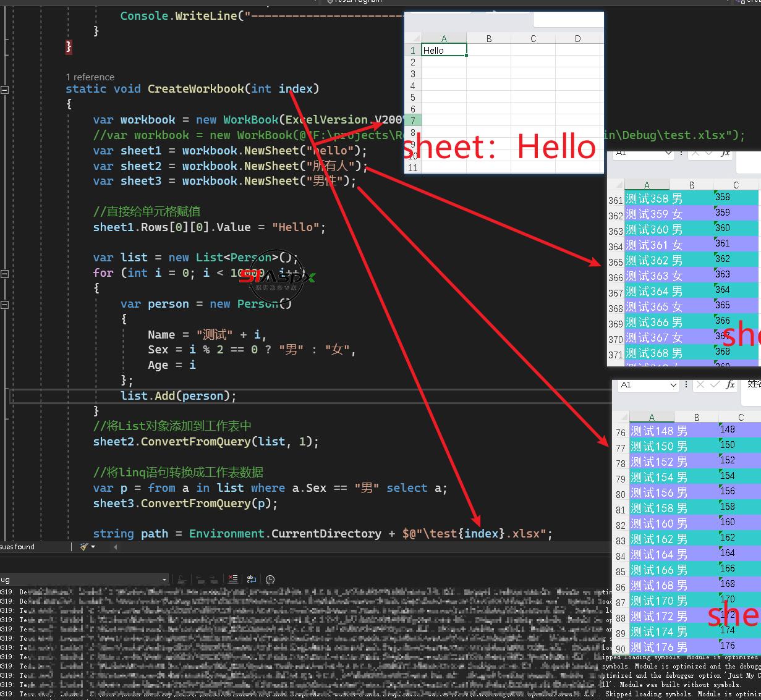The image size is (761, 700).
Task: Click the Clear All output icon
Action: tap(232, 579)
